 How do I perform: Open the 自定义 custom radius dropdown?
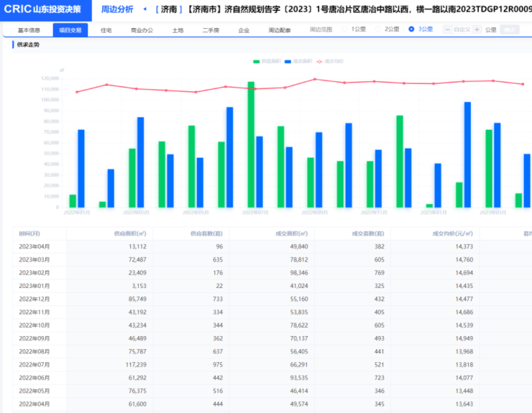pos(462,29)
